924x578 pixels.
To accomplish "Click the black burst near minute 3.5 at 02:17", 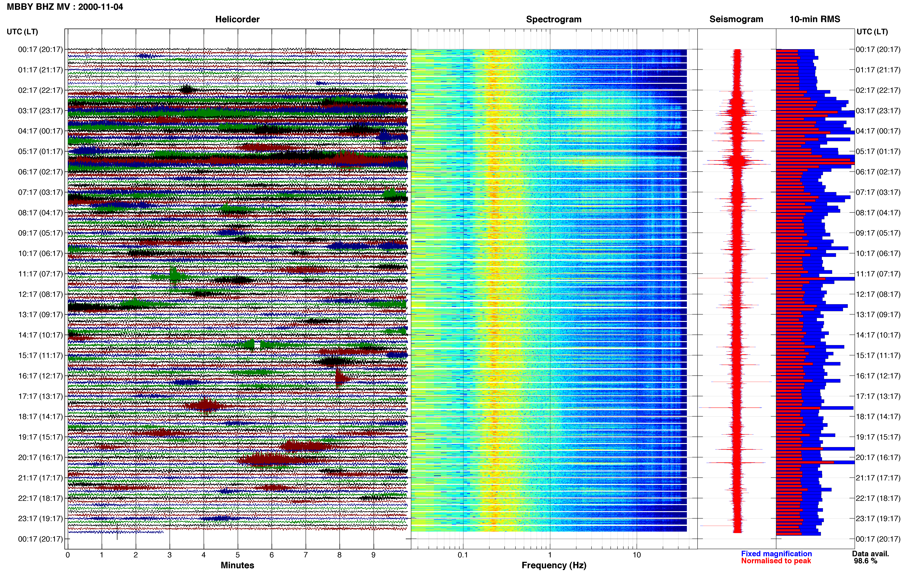I will 187,90.
